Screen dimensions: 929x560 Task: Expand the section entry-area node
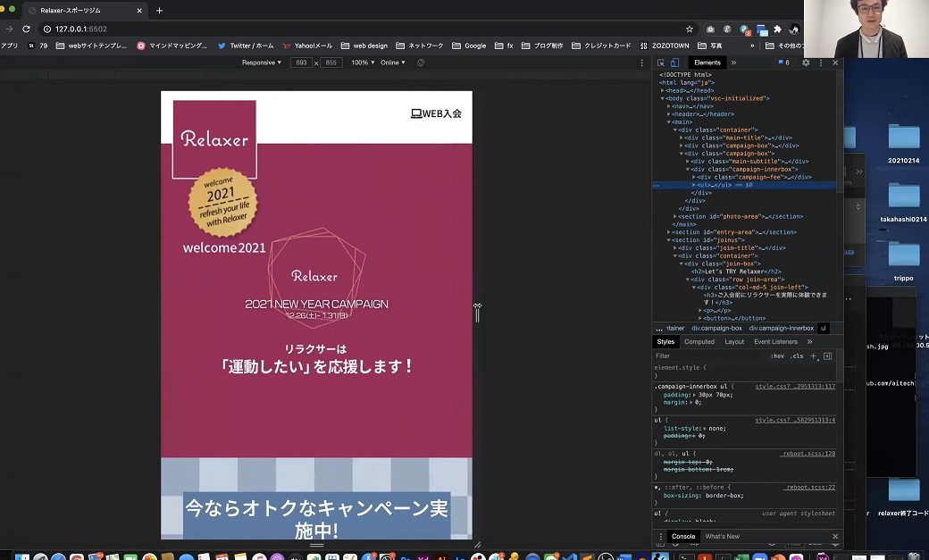[669, 232]
